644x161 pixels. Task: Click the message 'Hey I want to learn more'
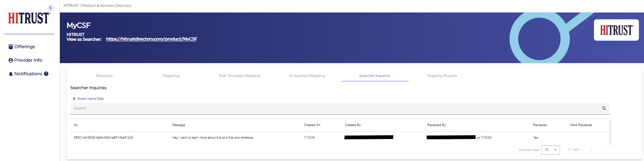click(213, 138)
